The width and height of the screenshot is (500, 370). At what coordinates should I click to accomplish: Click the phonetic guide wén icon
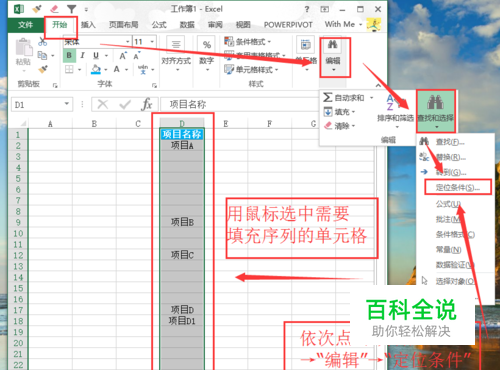(x=143, y=69)
